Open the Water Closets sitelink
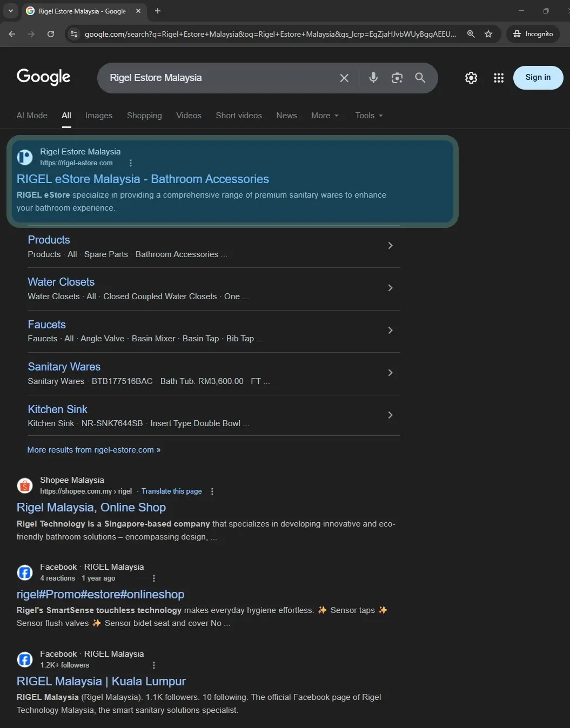This screenshot has width=570, height=728. (61, 282)
